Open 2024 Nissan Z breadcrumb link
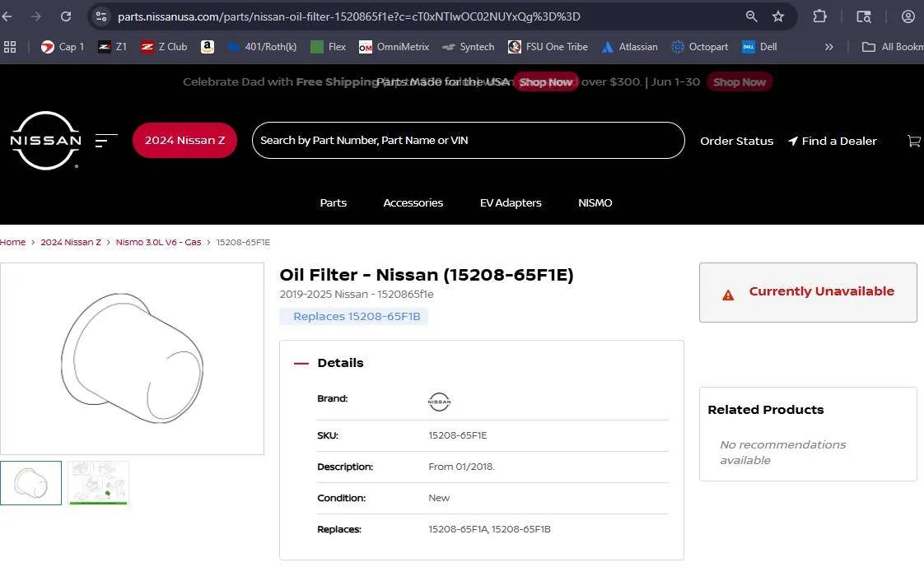Image resolution: width=924 pixels, height=567 pixels. [71, 242]
